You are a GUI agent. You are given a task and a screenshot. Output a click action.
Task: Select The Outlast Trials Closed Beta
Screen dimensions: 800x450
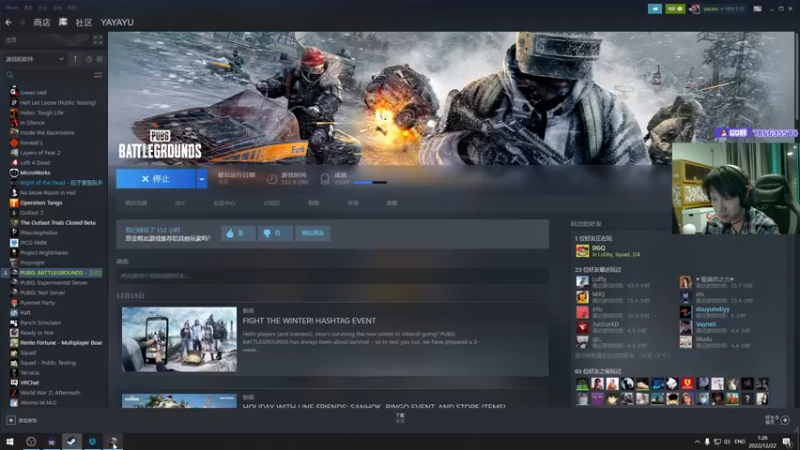click(x=56, y=223)
